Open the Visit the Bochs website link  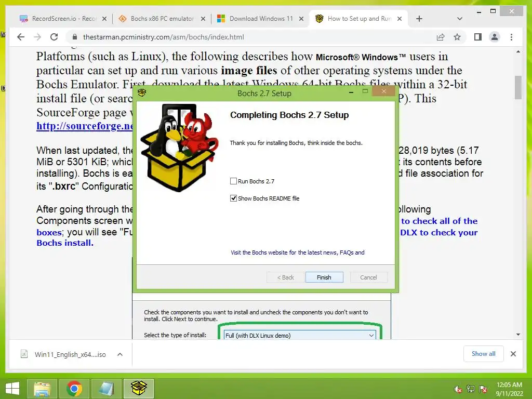298,252
